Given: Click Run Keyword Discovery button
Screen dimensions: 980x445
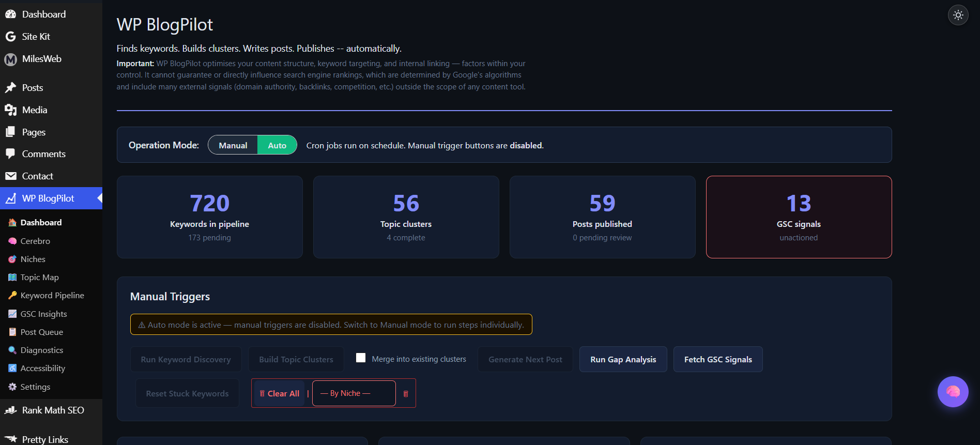Looking at the screenshot, I should point(186,359).
